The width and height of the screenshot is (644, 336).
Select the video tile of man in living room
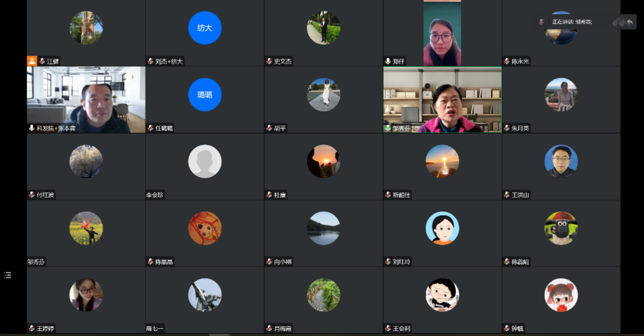[x=86, y=99]
